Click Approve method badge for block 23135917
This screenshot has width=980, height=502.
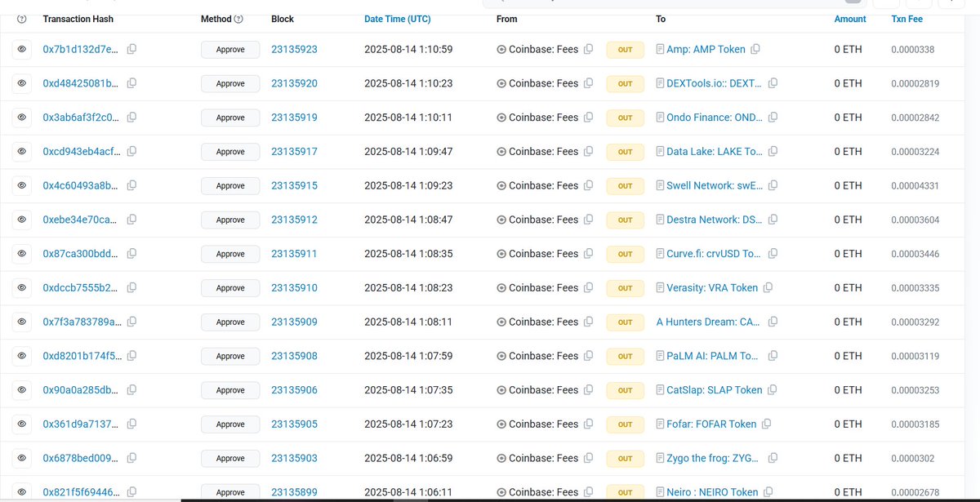pyautogui.click(x=230, y=152)
